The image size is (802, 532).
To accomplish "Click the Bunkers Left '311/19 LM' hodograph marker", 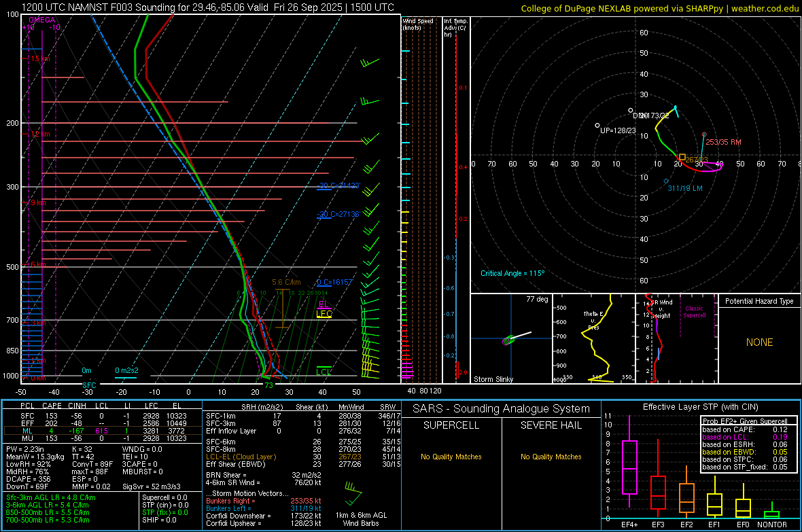I will [665, 181].
